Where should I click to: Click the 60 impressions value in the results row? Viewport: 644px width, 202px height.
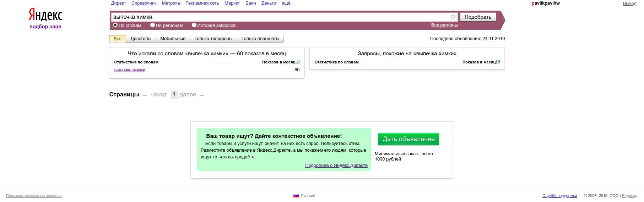tap(297, 70)
